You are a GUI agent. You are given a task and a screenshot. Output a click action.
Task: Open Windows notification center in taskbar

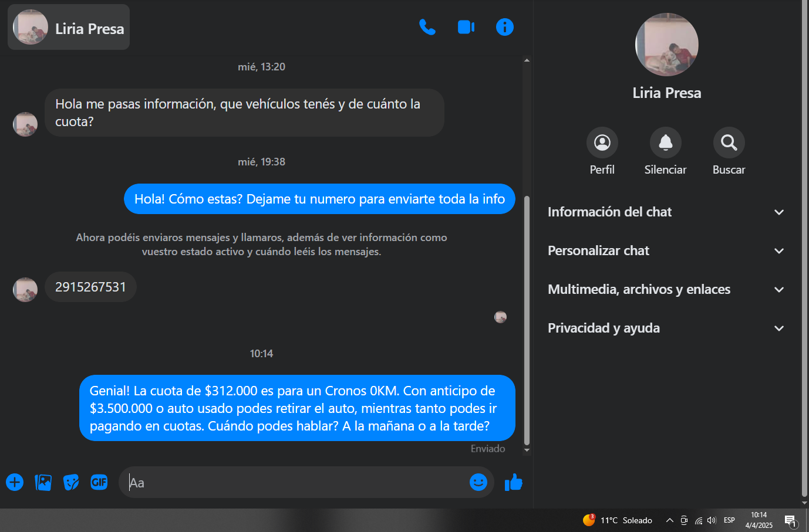[x=790, y=520]
